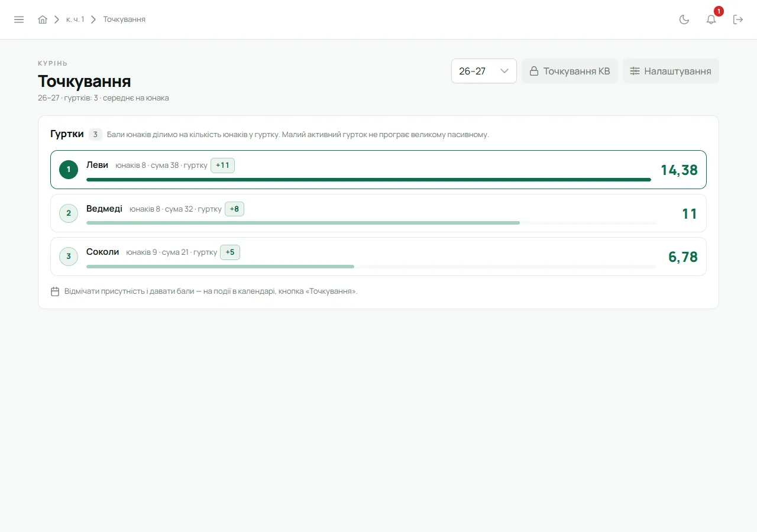Expand dropdown chevron next to 26-27
Screen dimensions: 757x532
[x=504, y=71]
